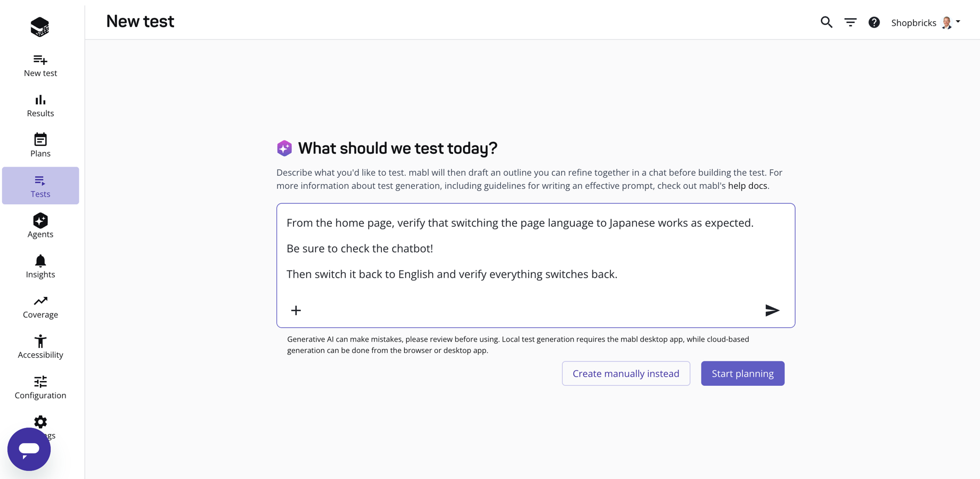Switch to the Tests section

click(40, 186)
